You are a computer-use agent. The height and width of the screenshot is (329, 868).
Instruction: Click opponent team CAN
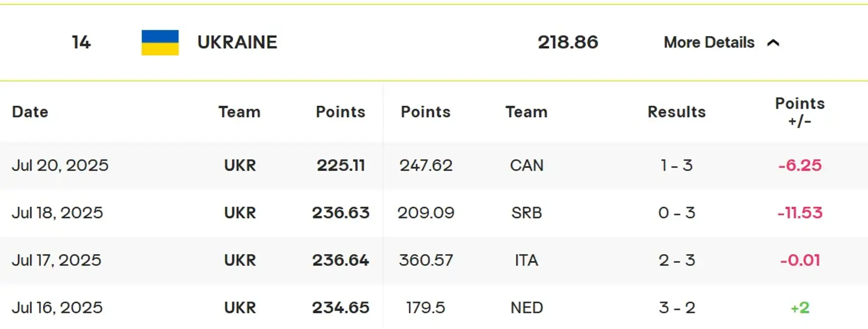527,165
